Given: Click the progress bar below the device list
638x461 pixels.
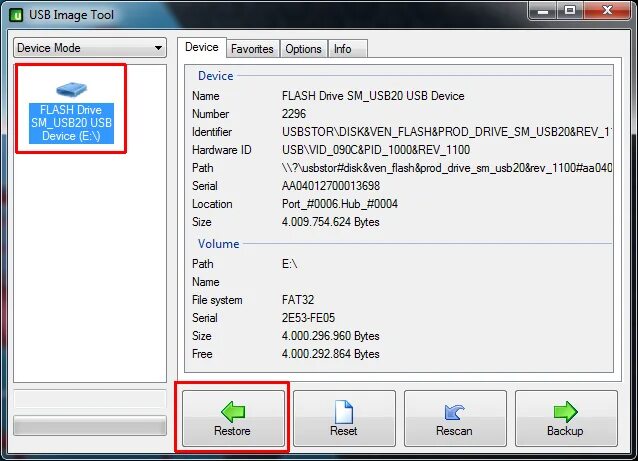Looking at the screenshot, I should (x=90, y=426).
